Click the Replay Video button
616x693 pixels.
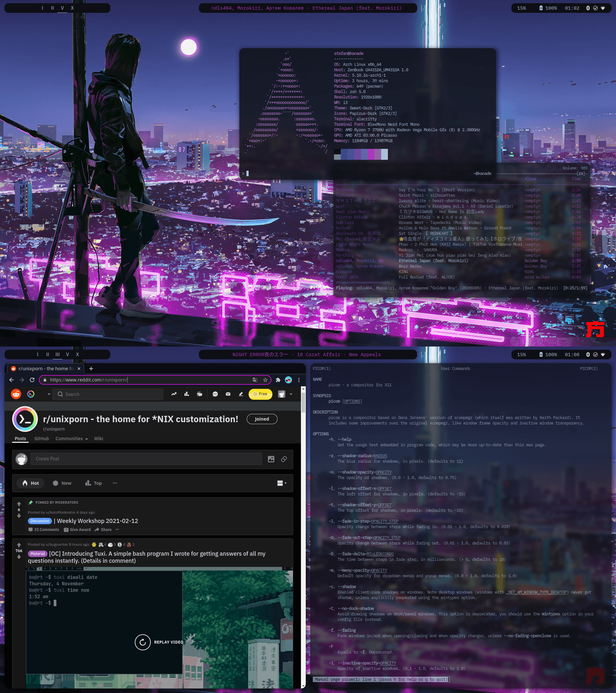(159, 642)
